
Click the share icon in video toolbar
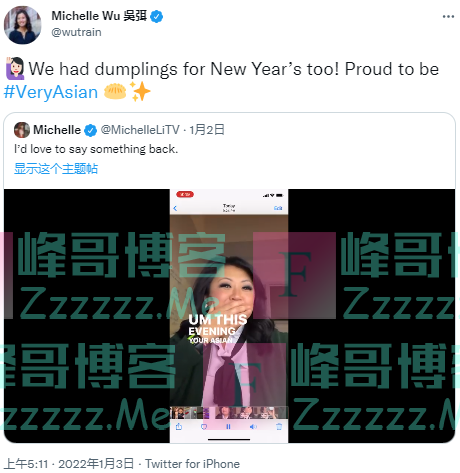pyautogui.click(x=179, y=427)
